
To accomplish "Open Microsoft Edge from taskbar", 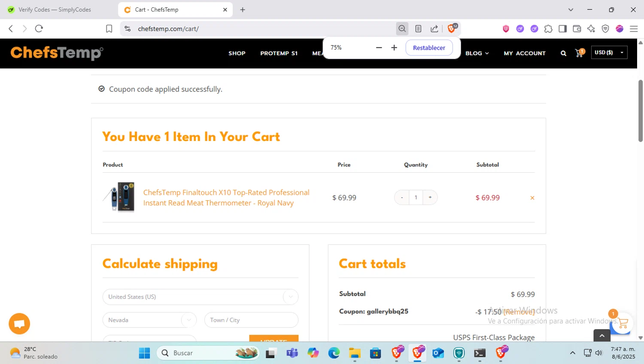I will (x=334, y=353).
